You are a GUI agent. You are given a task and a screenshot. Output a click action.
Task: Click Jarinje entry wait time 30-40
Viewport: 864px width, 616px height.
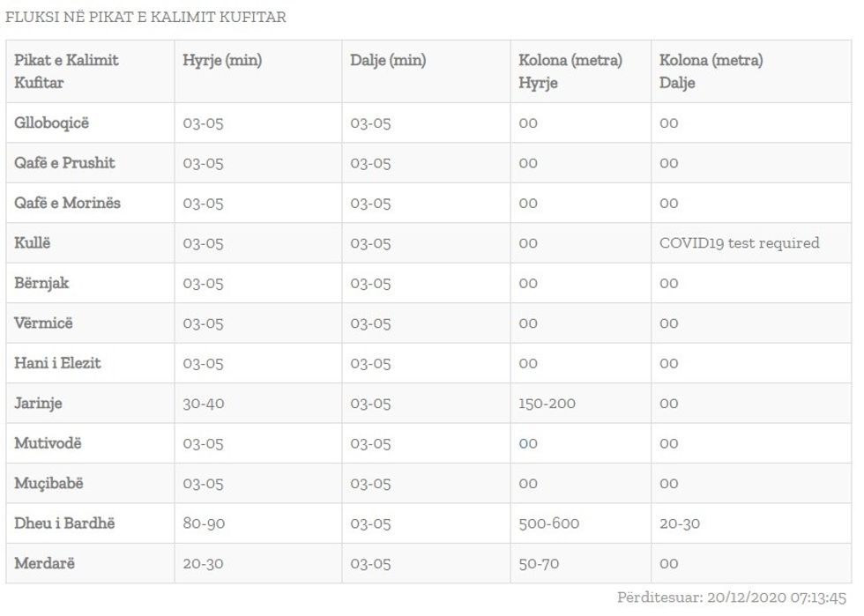click(x=203, y=404)
